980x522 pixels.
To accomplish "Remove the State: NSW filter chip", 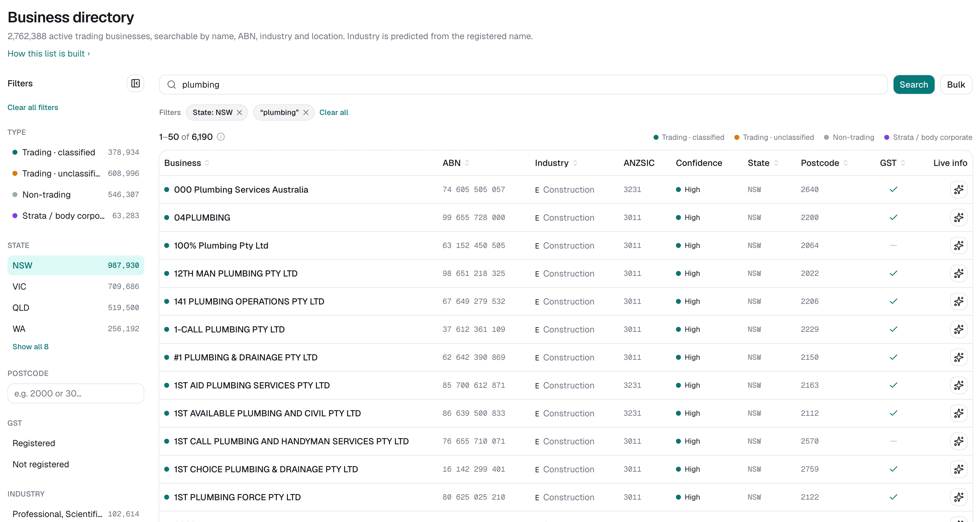I will pyautogui.click(x=239, y=112).
